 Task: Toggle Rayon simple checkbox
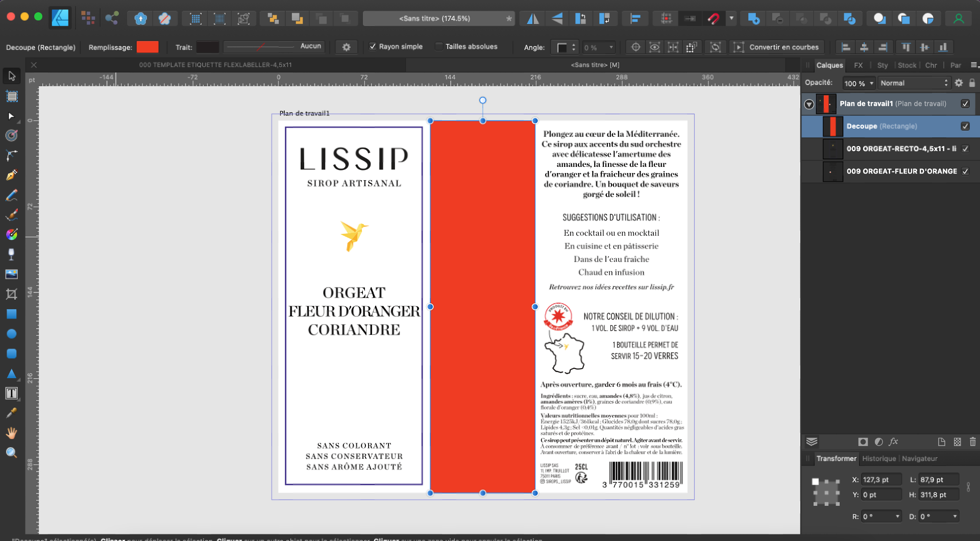[x=373, y=46]
